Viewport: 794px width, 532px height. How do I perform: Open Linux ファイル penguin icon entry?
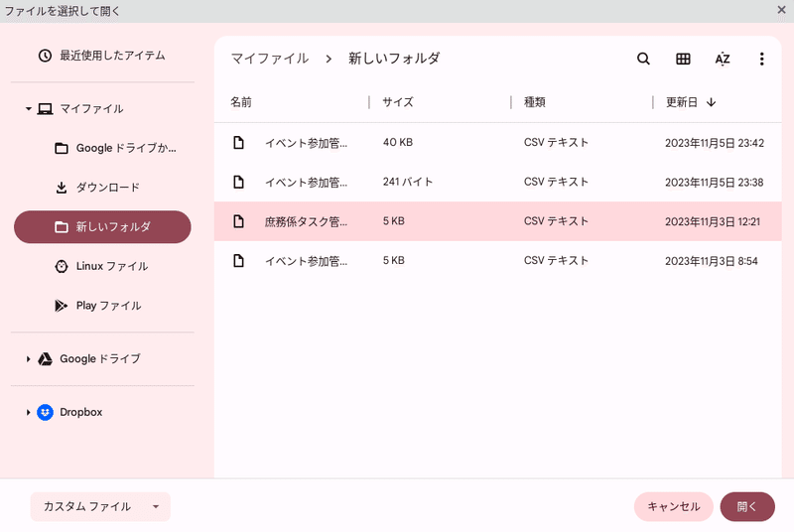[x=102, y=266]
